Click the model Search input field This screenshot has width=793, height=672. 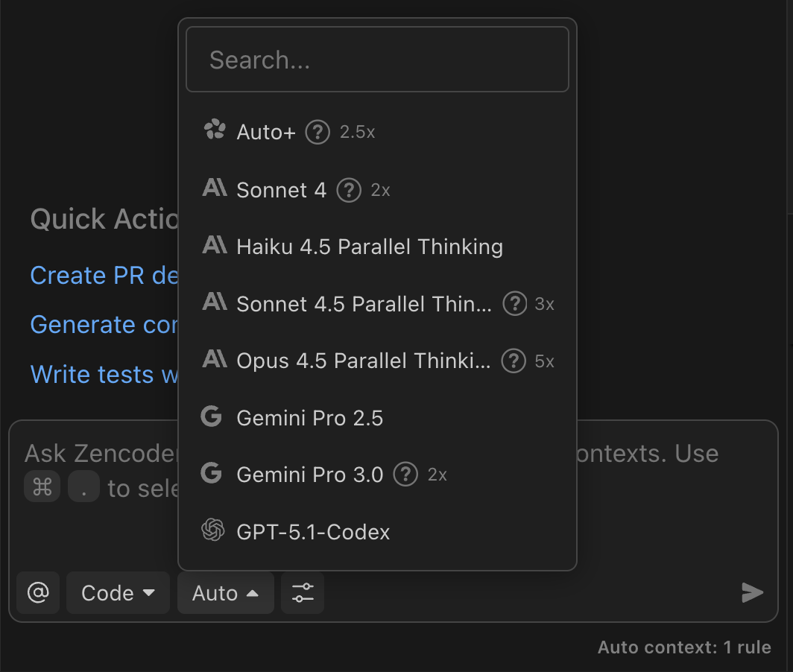376,59
